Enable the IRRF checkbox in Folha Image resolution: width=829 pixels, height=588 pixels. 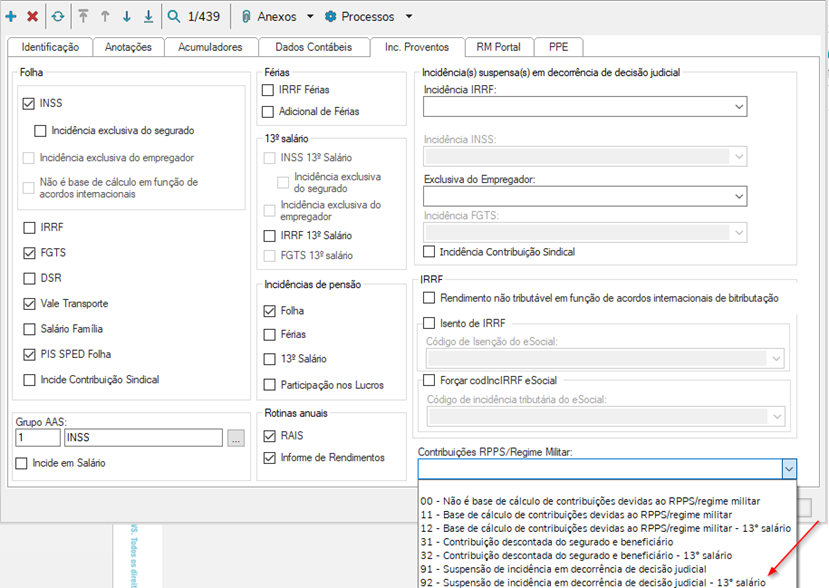tap(29, 228)
